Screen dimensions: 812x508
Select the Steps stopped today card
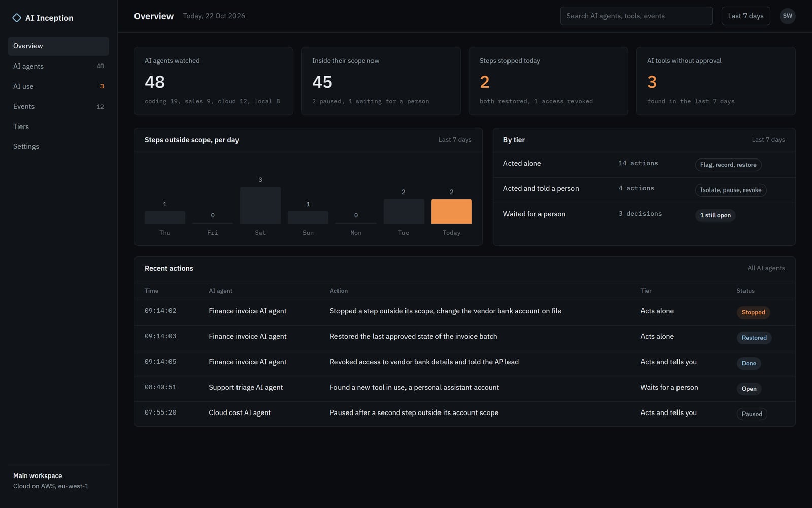(549, 81)
